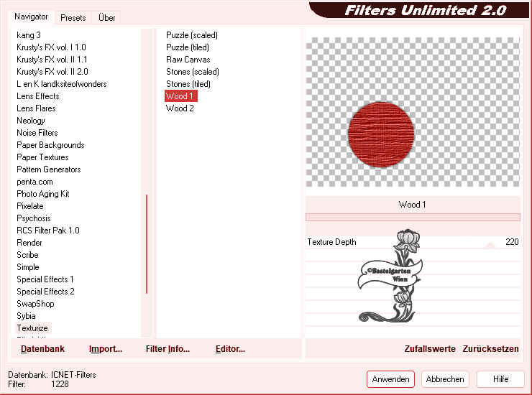Select RCS Filter Pak 1.0 category

tap(48, 231)
